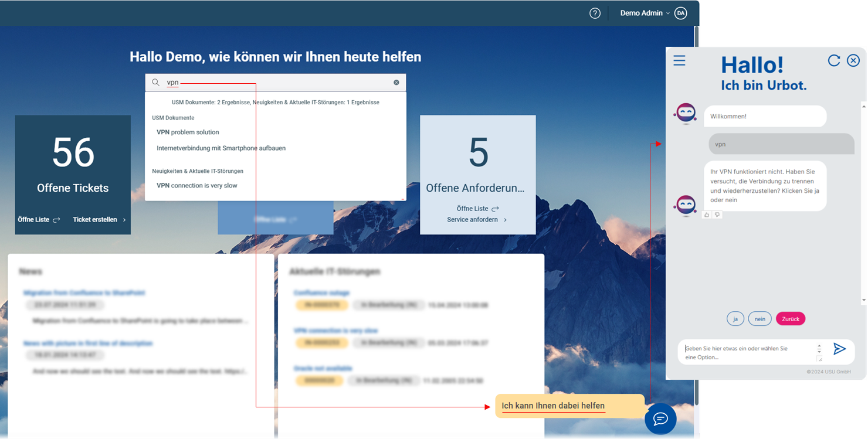
Task: Send the chat message with the paper plane icon
Action: point(840,349)
